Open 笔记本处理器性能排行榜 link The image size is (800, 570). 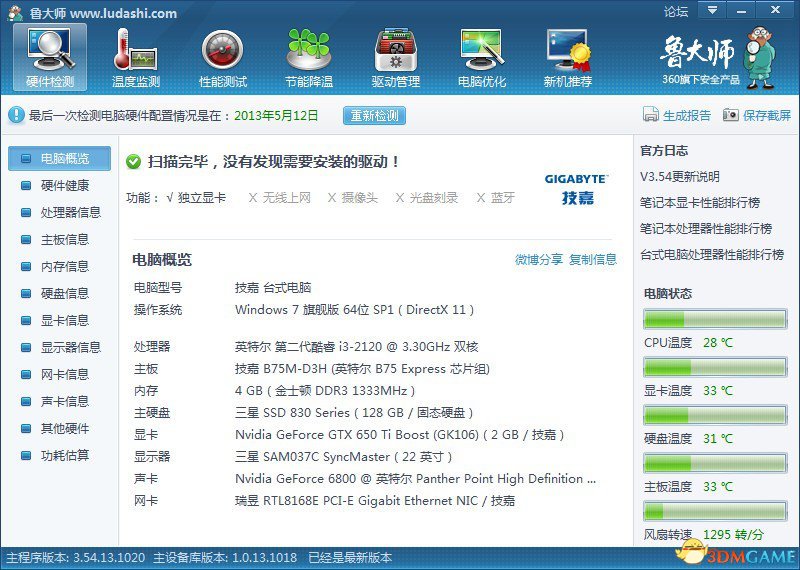(706, 229)
